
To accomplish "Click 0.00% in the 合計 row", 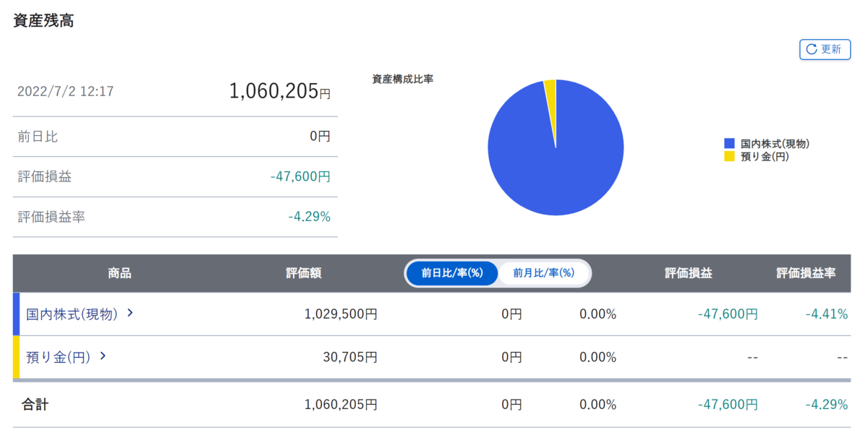I will click(597, 405).
